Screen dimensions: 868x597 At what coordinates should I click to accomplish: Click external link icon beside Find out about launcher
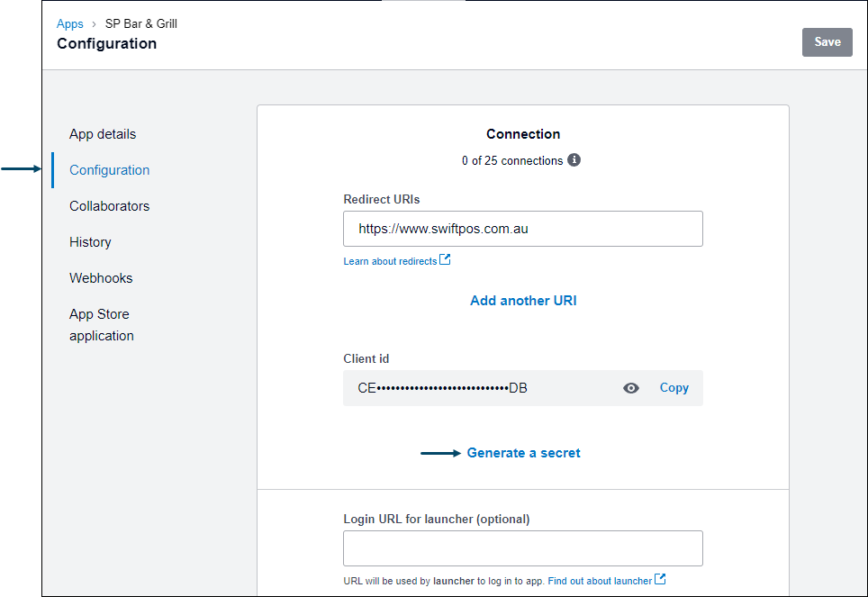[660, 579]
